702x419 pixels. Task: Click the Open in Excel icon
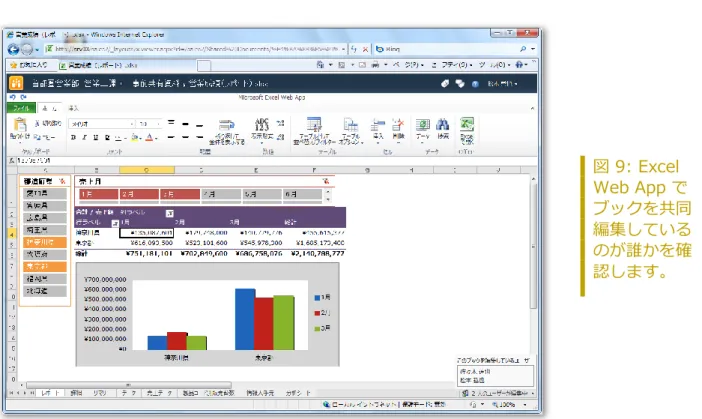click(467, 124)
